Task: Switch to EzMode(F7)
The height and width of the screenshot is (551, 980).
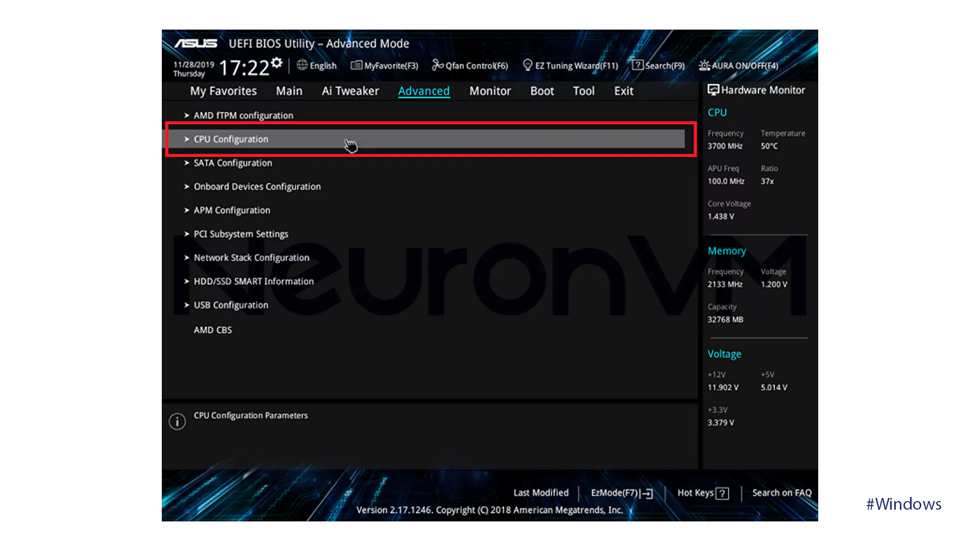Action: pos(615,493)
